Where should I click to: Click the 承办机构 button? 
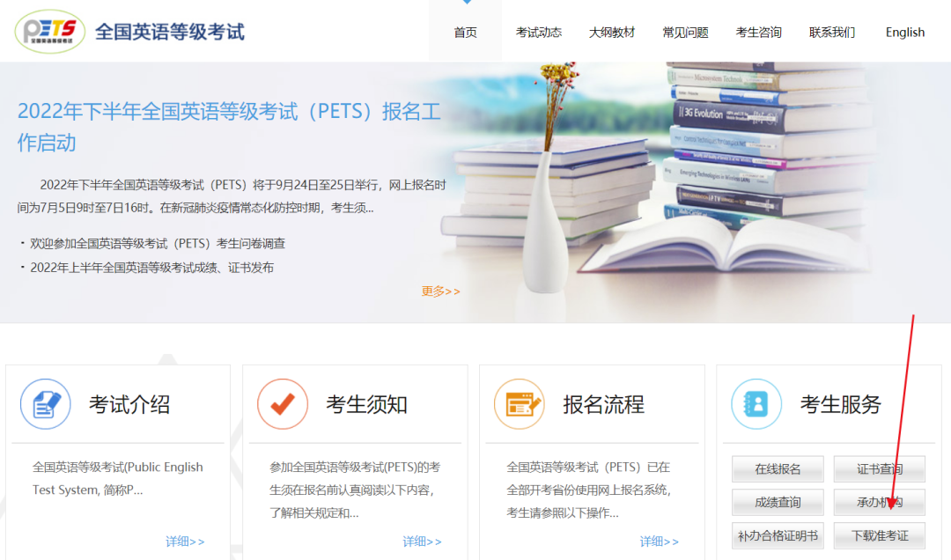click(x=880, y=503)
